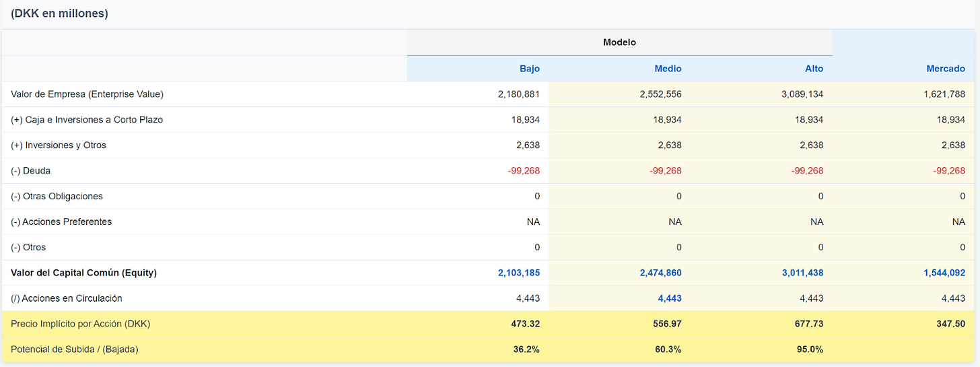
Task: Open Equity value 1,544,092
Action: pos(944,273)
